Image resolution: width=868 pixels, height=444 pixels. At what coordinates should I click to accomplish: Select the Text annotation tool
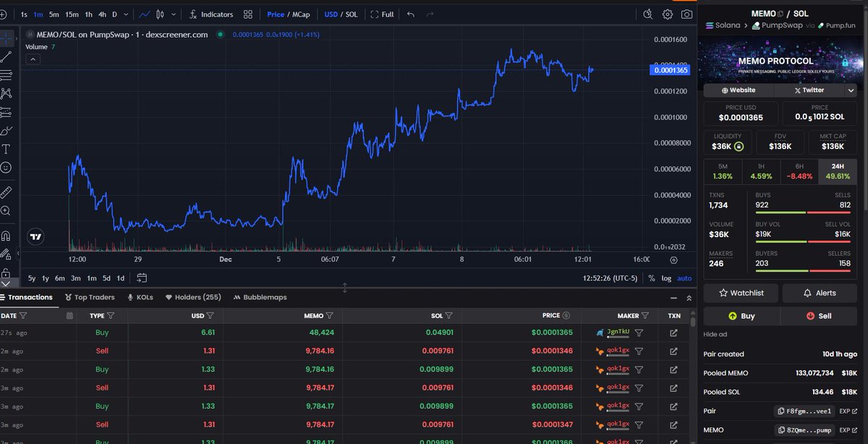coord(6,149)
